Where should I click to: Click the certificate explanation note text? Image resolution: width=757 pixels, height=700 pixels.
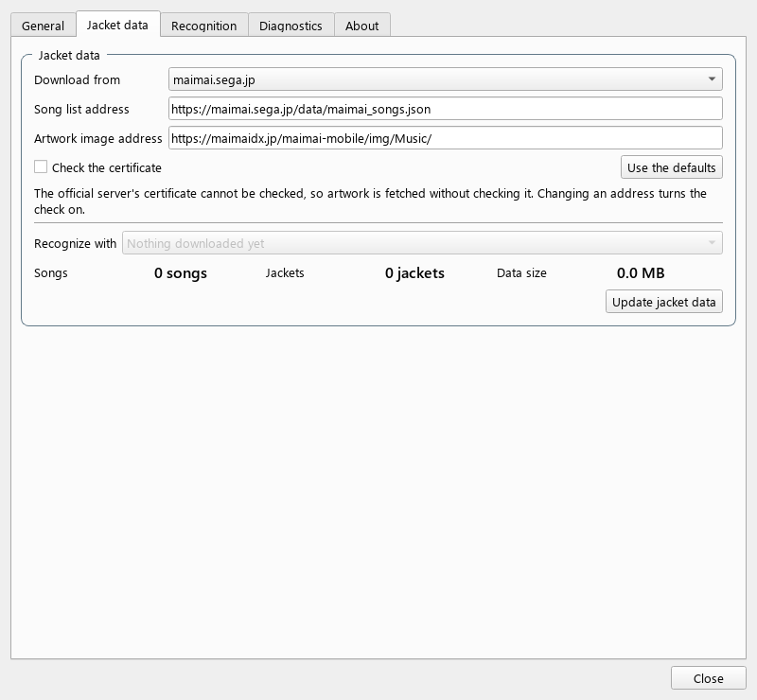(370, 201)
